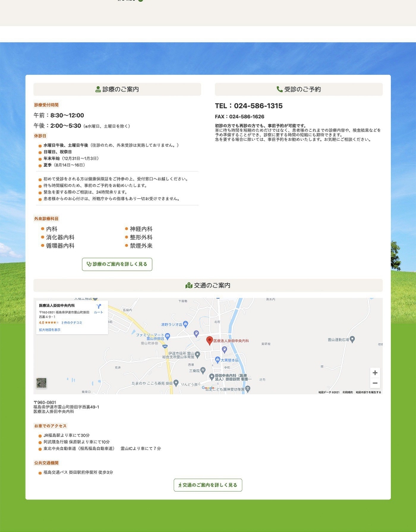
Task: Click the 禁煙外来 department item
Action: coord(141,246)
